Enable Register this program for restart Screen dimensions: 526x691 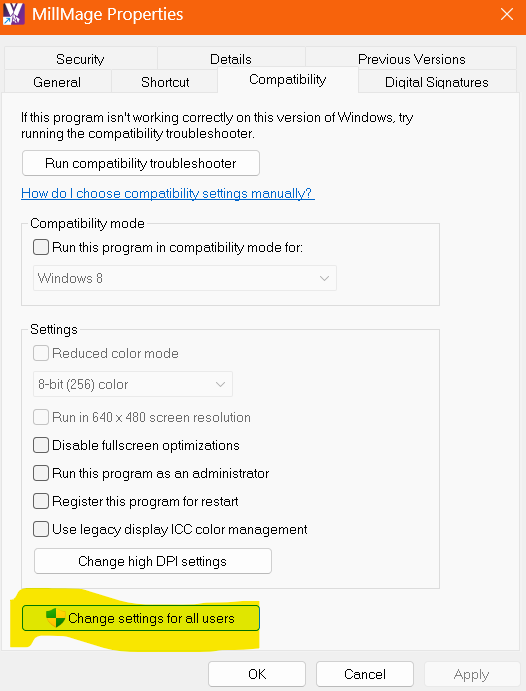[x=41, y=501]
